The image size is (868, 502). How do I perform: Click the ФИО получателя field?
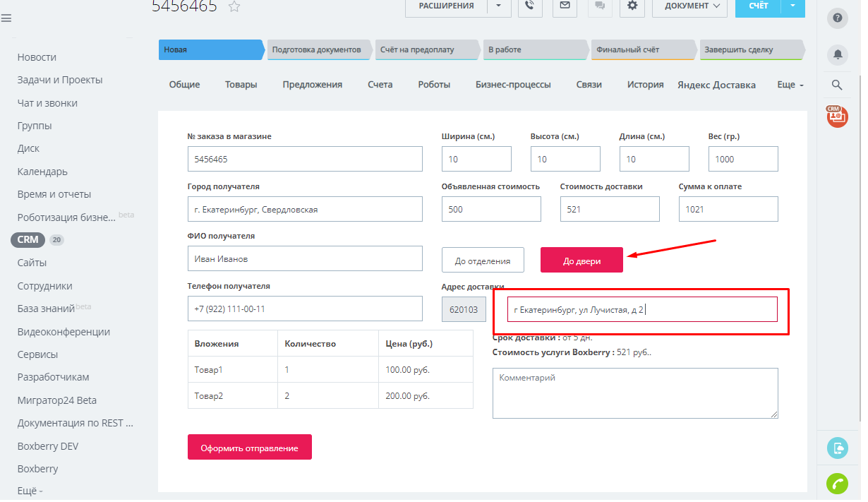(x=305, y=258)
